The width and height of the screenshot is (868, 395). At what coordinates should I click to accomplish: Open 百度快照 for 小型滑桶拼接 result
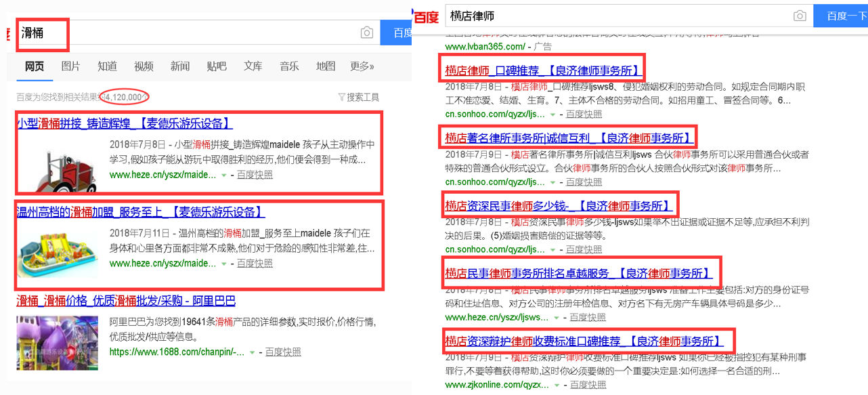pyautogui.click(x=255, y=175)
